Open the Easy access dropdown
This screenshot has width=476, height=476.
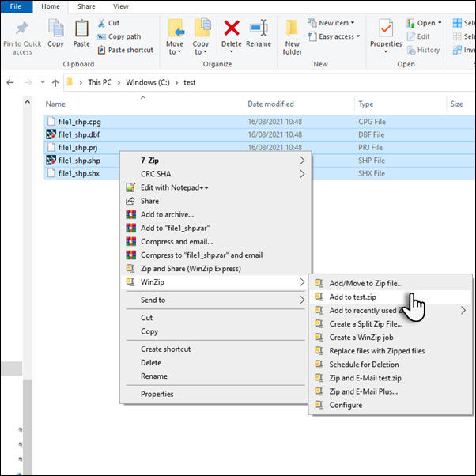334,36
